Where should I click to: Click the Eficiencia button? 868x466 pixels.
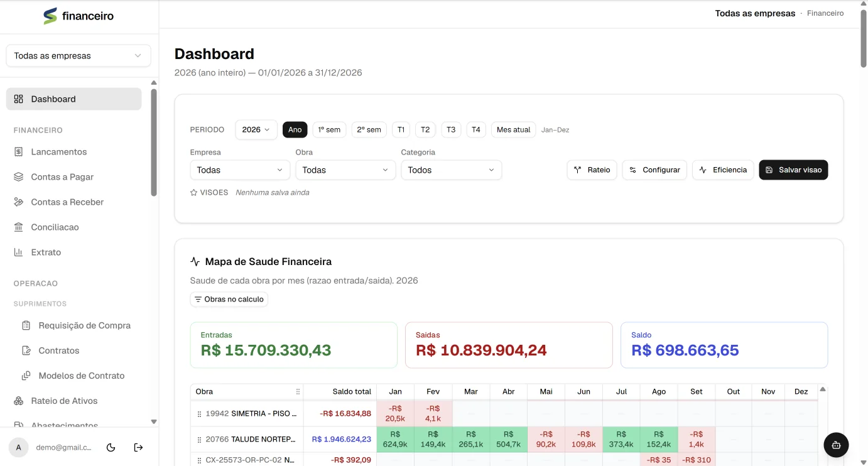(x=723, y=170)
